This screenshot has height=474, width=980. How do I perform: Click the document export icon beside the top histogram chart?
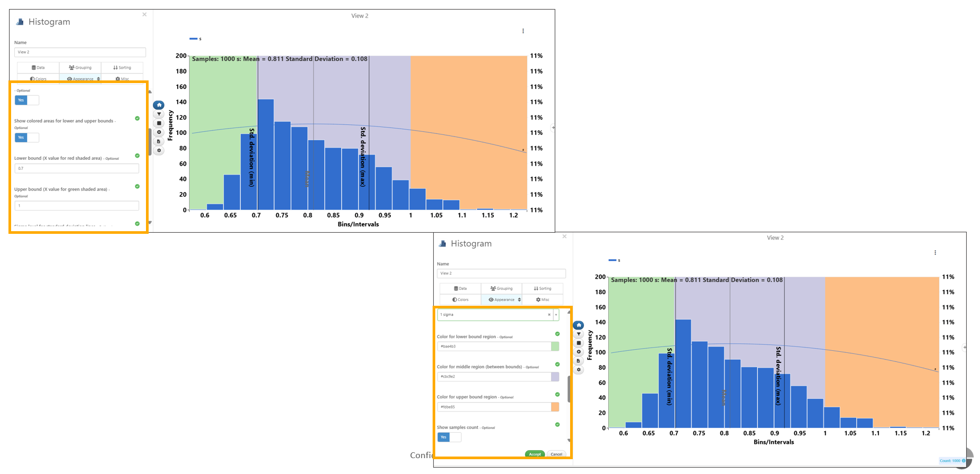tap(159, 141)
